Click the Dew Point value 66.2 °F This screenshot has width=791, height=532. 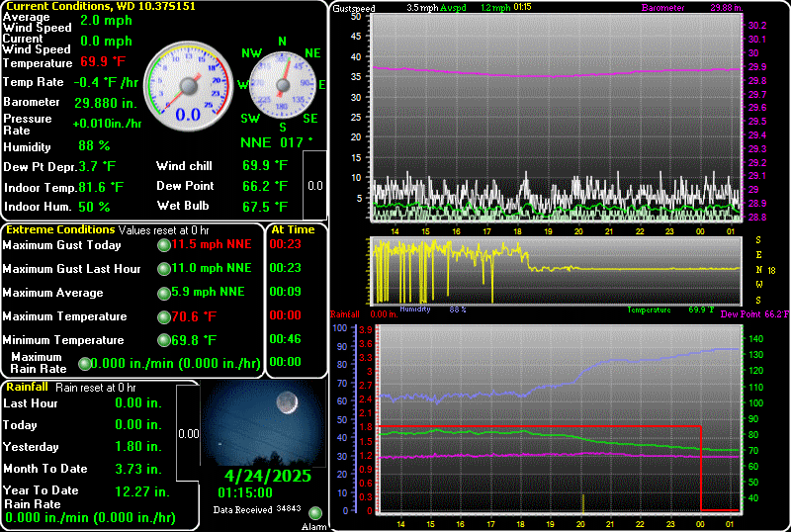265,186
